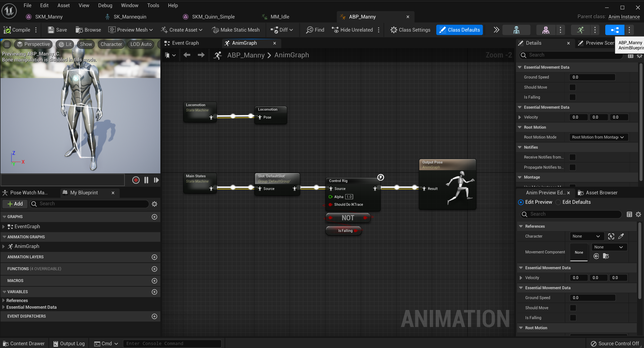The image size is (644, 348).
Task: Switch to Skeleton editing mode icon
Action: 516,30
